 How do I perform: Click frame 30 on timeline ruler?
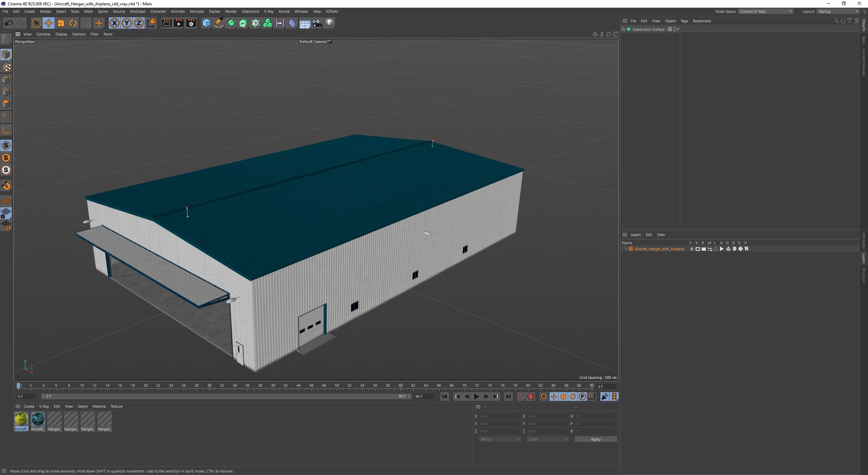(x=209, y=386)
